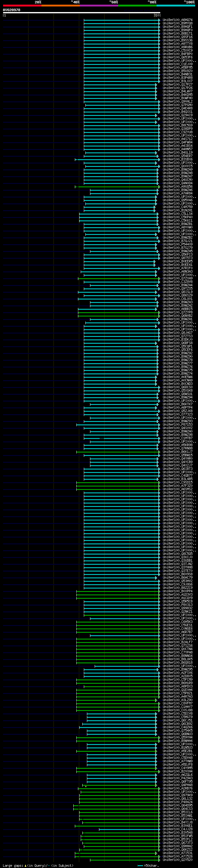This screenshot has height=868, width=198.
Task: Select the UniRef100_C5KP40 hit label
Action: pos(178,217)
